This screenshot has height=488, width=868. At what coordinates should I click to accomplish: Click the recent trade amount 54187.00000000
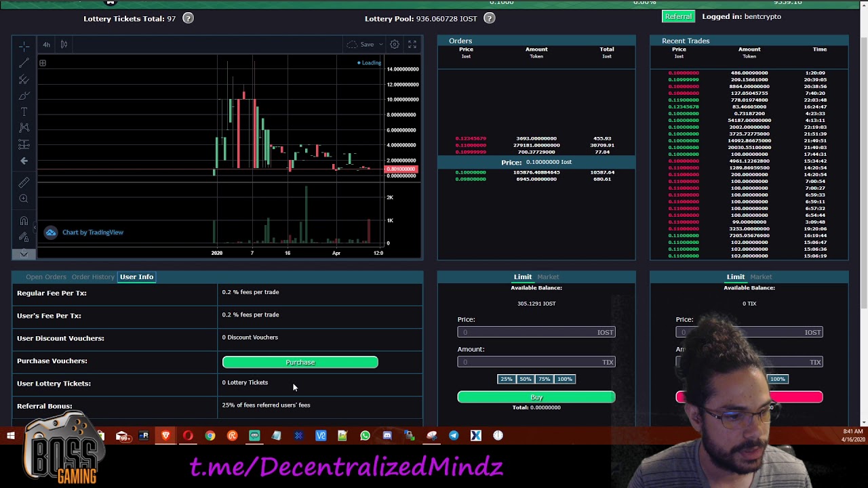pyautogui.click(x=749, y=120)
